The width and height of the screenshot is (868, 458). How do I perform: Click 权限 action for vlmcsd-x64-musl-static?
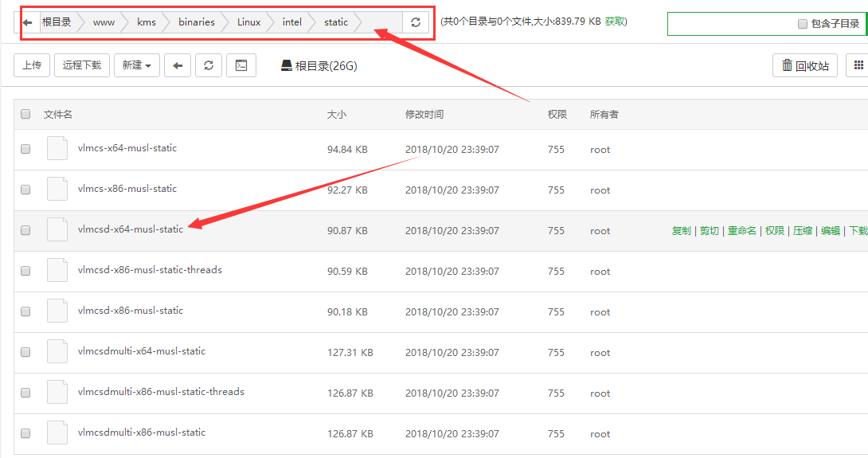tap(775, 231)
